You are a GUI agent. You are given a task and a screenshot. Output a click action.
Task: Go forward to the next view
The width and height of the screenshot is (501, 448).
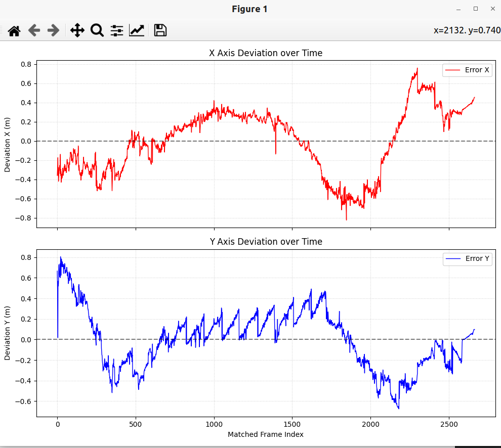(x=53, y=31)
